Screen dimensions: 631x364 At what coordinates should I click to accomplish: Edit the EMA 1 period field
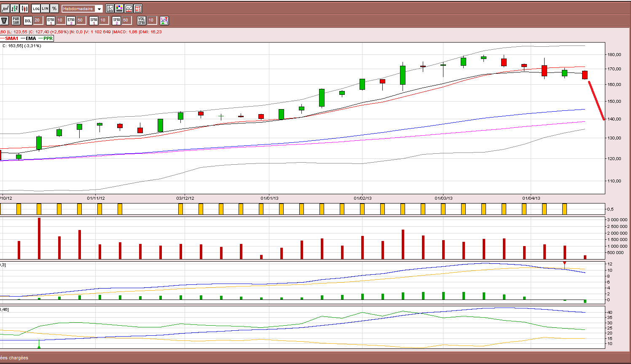60,20
